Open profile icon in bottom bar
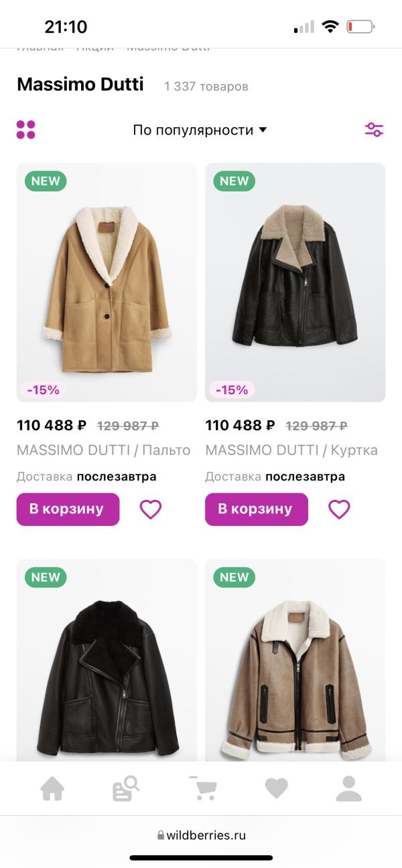Viewport: 402px width, 868px height. click(348, 789)
